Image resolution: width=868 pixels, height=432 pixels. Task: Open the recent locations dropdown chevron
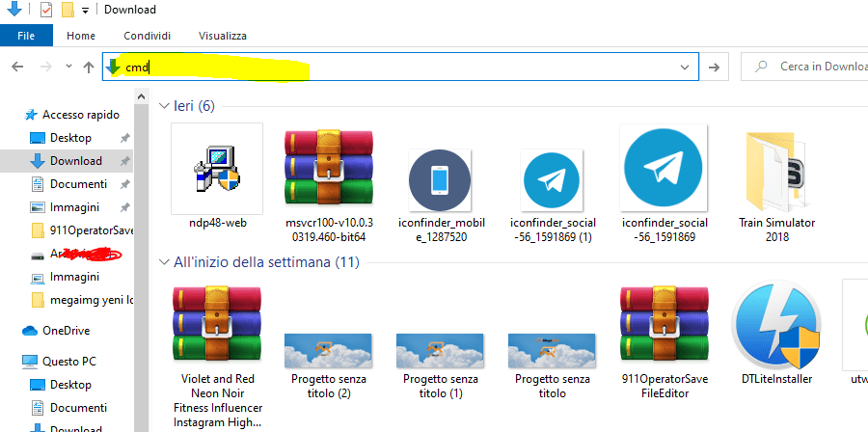tap(68, 67)
